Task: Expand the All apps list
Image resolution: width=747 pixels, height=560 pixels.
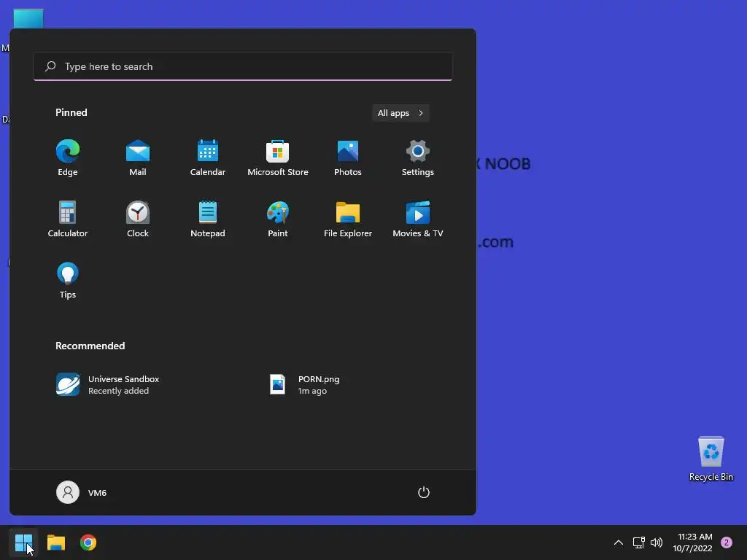Action: pyautogui.click(x=400, y=113)
